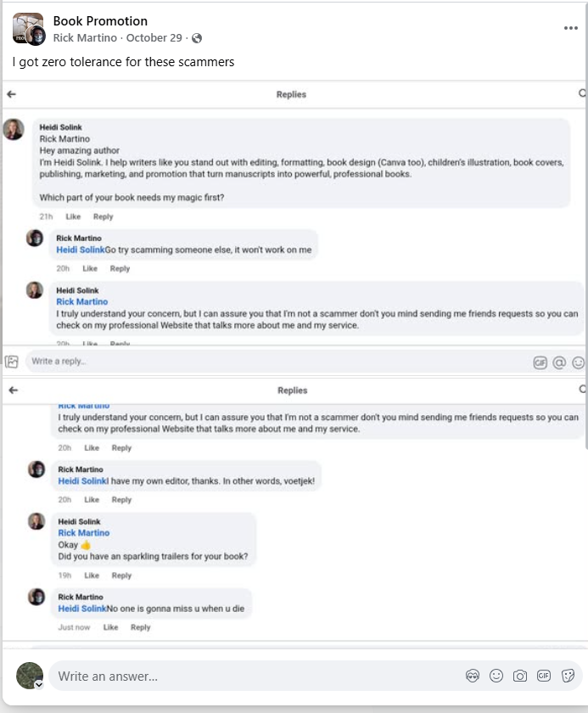Insert a GIF in the answer box
The height and width of the screenshot is (713, 588).
pos(544,676)
